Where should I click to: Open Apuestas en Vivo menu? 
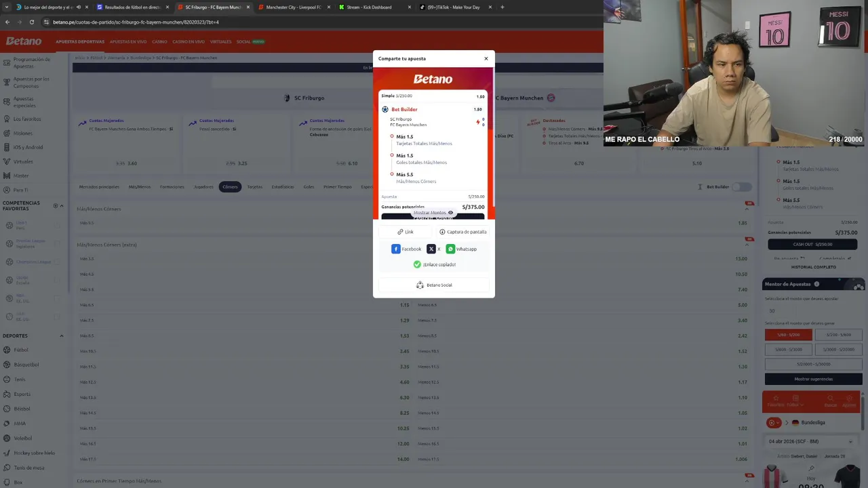click(128, 41)
